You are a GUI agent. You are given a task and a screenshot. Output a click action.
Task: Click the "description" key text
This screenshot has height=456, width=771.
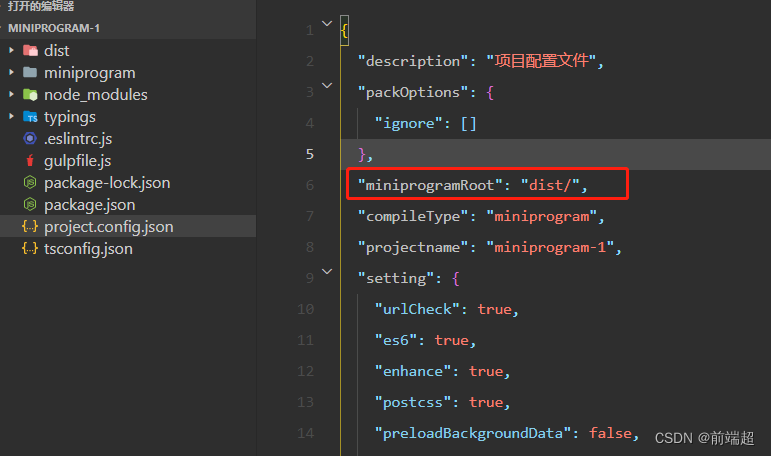(413, 61)
